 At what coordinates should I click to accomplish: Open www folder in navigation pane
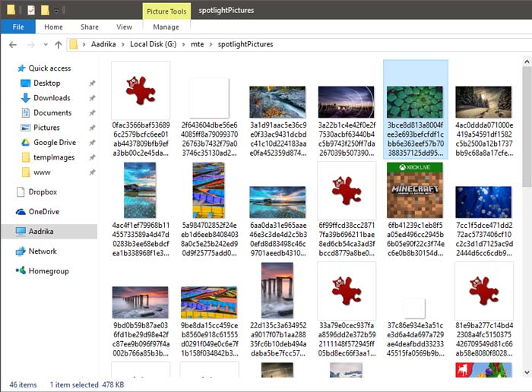pos(36,172)
